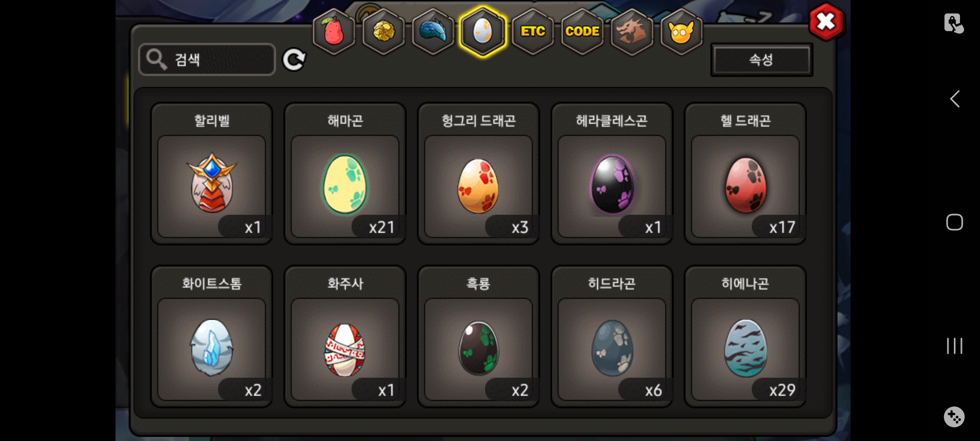Select the 헤라클레스곤 black purple egg
The image size is (980, 441).
[612, 174]
